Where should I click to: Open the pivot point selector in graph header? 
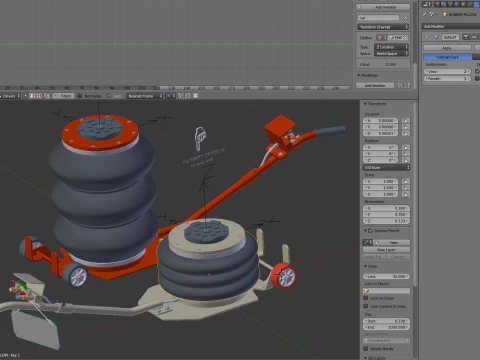coord(170,96)
